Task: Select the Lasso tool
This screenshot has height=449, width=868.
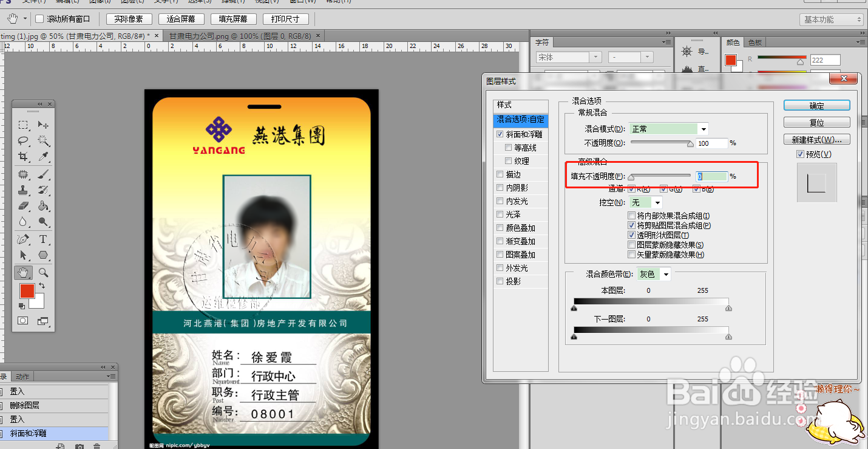Action: [23, 140]
